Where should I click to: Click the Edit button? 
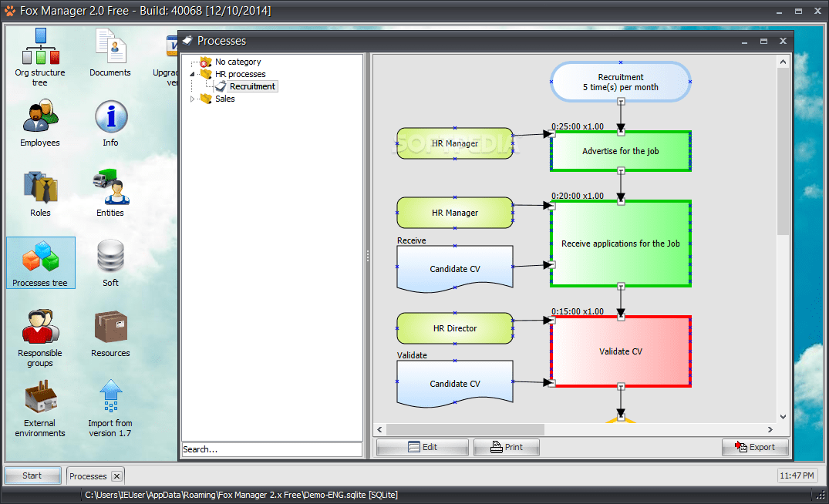[422, 447]
